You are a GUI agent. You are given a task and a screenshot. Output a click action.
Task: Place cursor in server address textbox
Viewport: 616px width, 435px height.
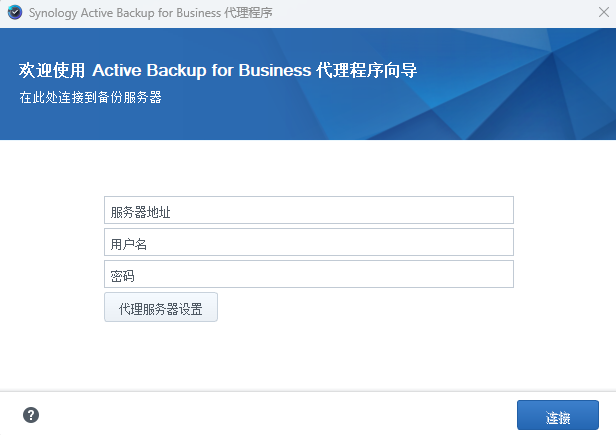click(x=308, y=210)
